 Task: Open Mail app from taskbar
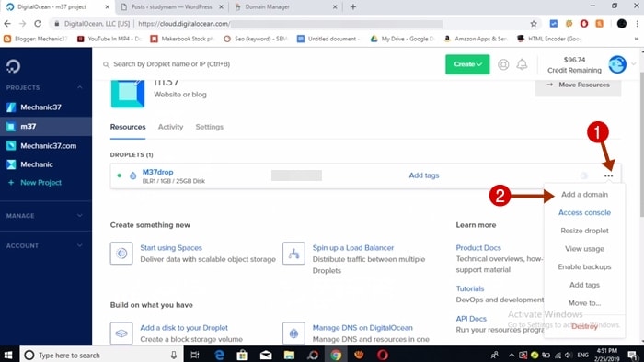tap(266, 355)
